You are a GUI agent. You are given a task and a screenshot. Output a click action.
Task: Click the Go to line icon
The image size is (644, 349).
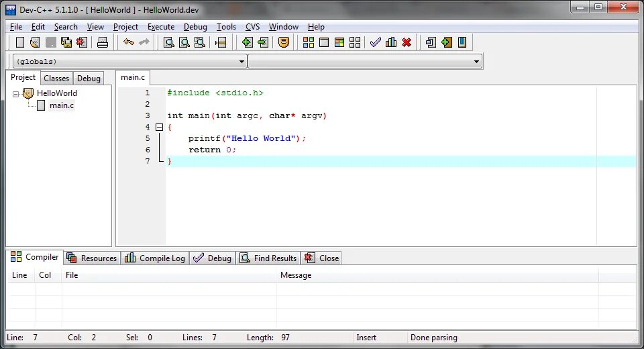pos(221,42)
